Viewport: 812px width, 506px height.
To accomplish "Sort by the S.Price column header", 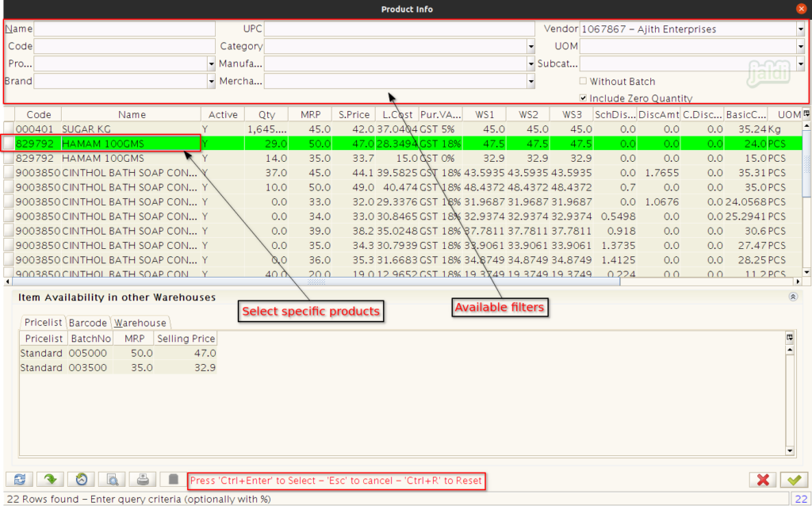I will [354, 114].
